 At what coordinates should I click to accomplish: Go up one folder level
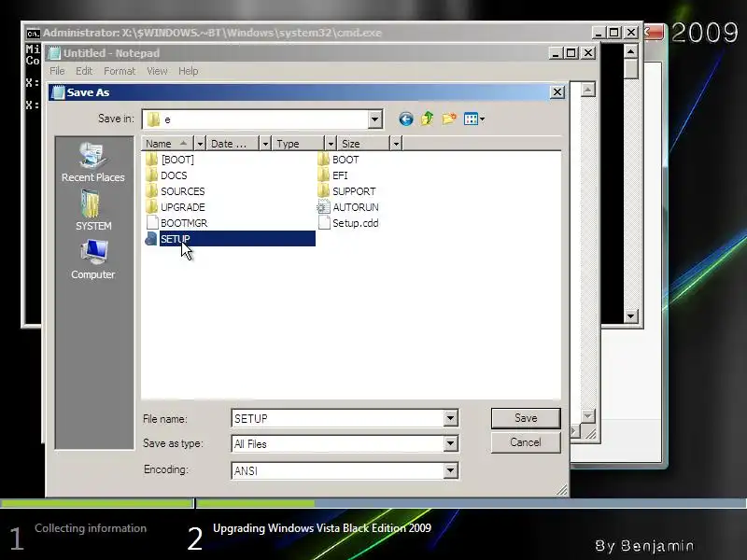428,119
